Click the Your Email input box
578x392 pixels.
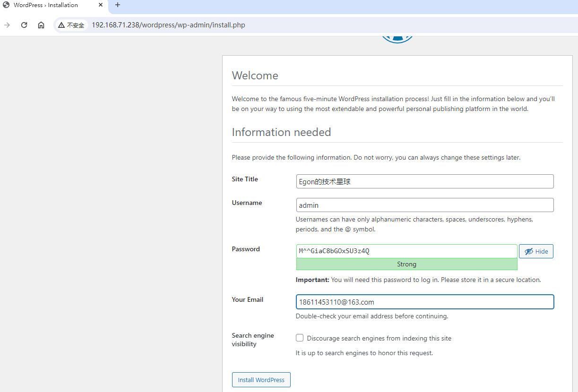[424, 302]
